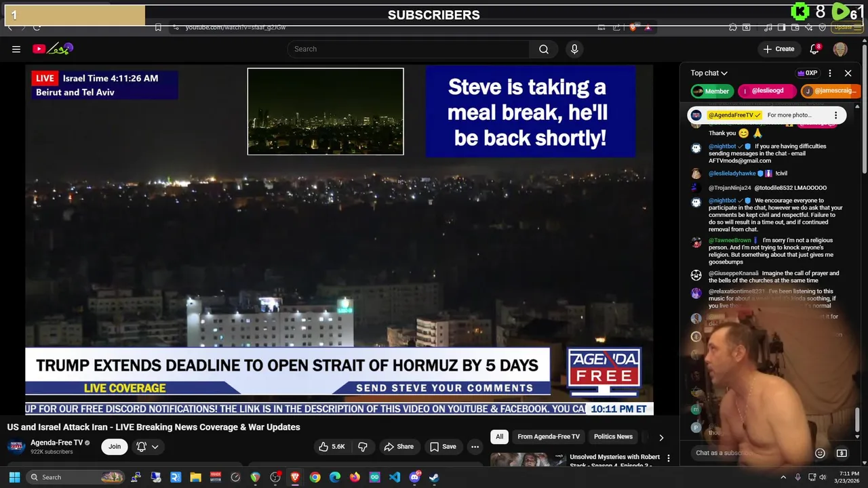Start voice search with microphone icon
This screenshot has height=488, width=868.
[574, 49]
